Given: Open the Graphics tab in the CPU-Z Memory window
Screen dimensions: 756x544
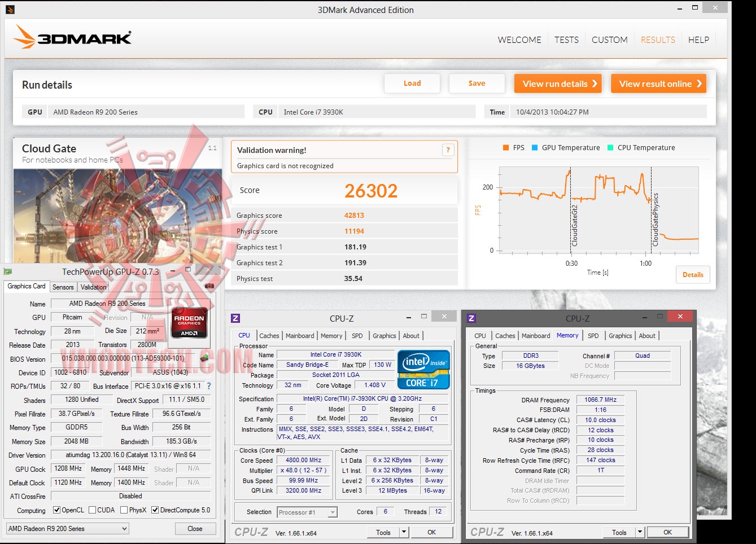Looking at the screenshot, I should [x=620, y=336].
